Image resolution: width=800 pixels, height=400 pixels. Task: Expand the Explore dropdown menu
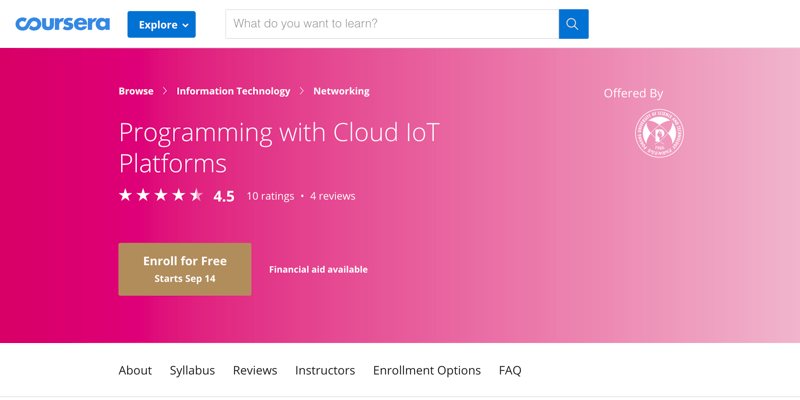pos(161,24)
